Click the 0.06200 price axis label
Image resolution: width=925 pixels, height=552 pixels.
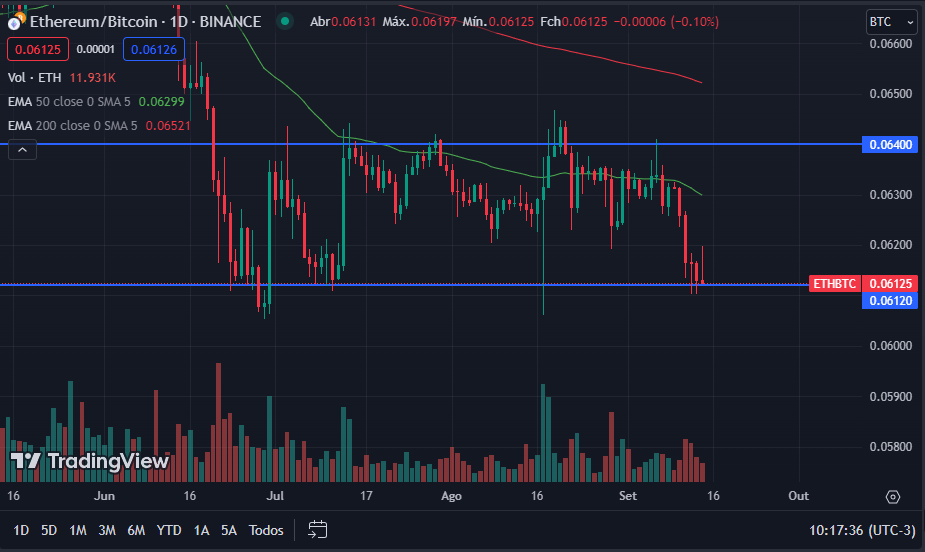tap(891, 245)
